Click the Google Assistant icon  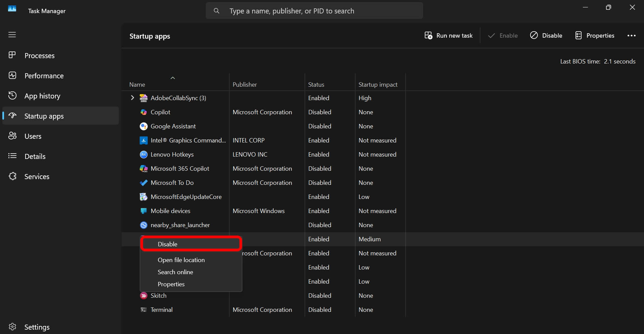[x=143, y=126]
